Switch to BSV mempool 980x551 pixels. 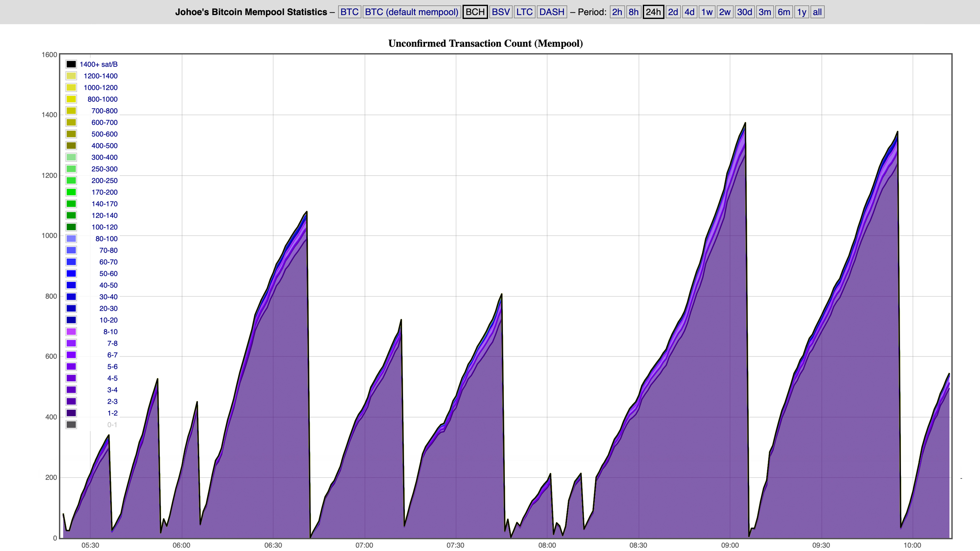[x=501, y=12]
